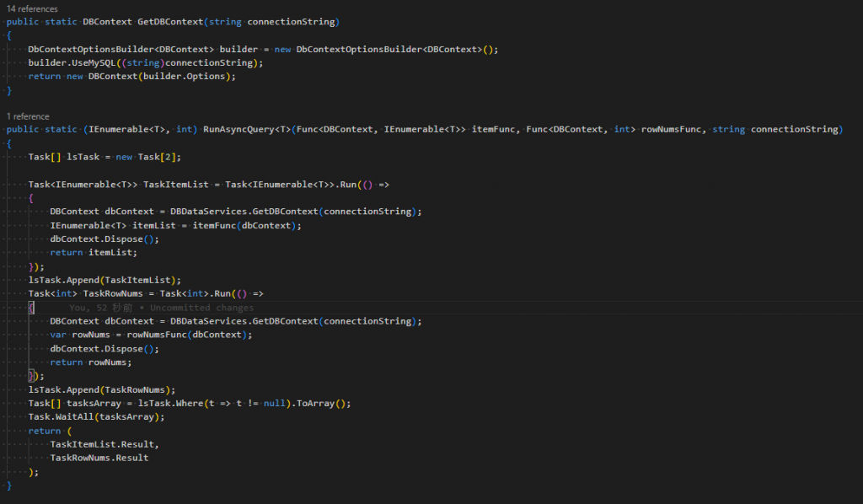Image resolution: width=863 pixels, height=504 pixels.
Task: Click the GetDBContext method name in its declaration
Action: pyautogui.click(x=170, y=21)
